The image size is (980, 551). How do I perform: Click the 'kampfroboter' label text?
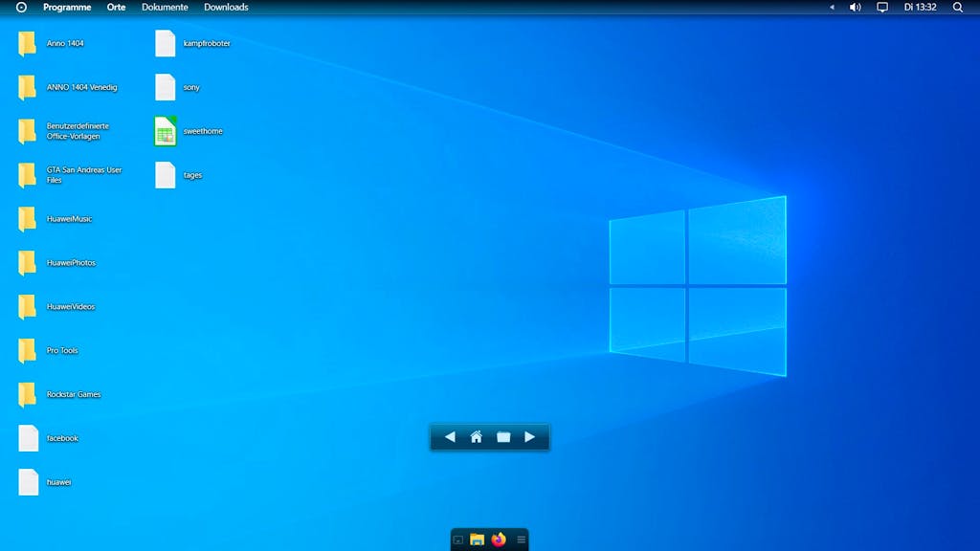[x=207, y=44]
